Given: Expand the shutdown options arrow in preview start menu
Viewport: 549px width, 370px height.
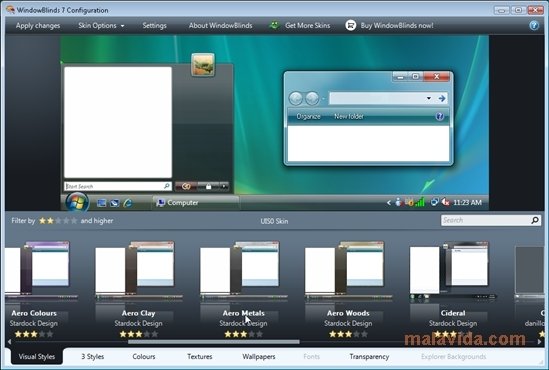Looking at the screenshot, I should pyautogui.click(x=224, y=187).
